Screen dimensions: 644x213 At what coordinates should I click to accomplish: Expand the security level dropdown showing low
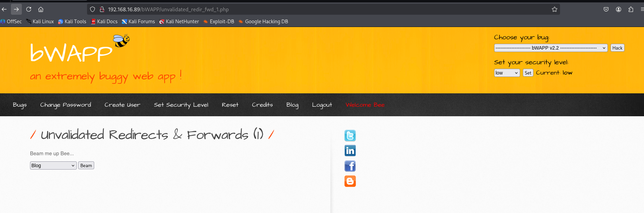click(507, 73)
